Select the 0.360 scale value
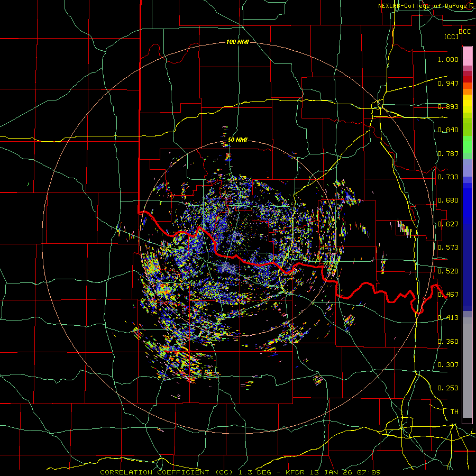 point(448,342)
